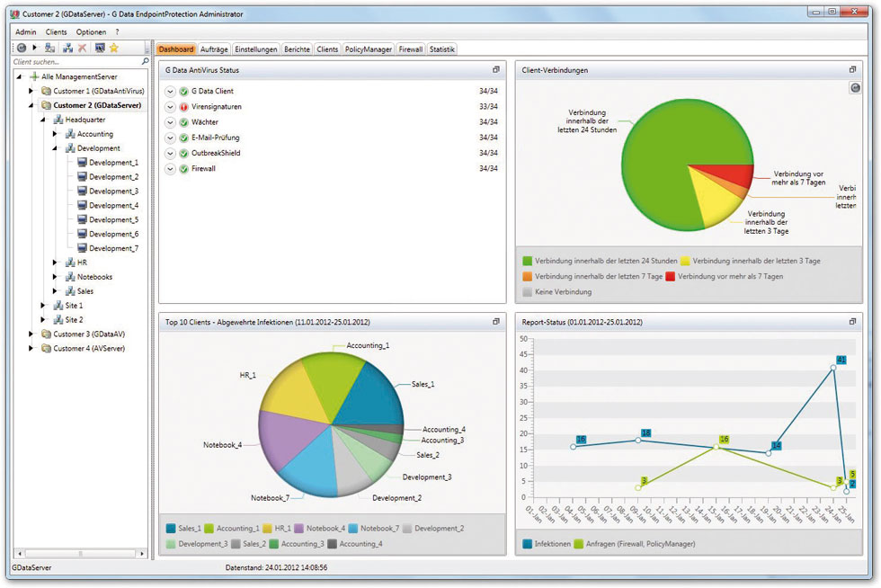Expand the Virensignaturen status row
Image resolution: width=881 pixels, height=588 pixels.
(170, 106)
